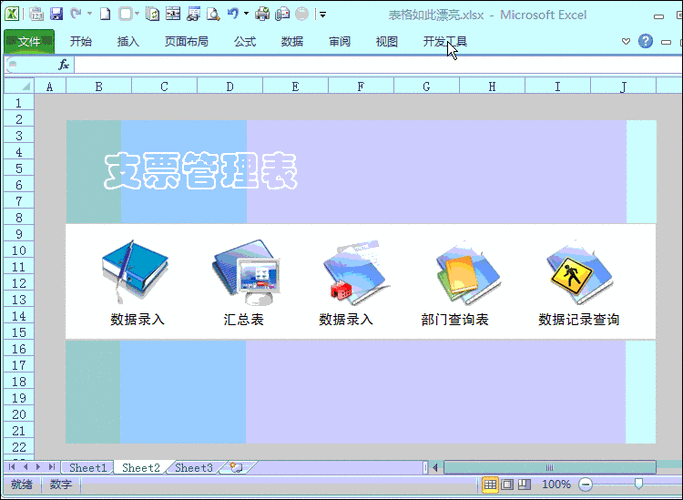Switch to Page Layout view button
This screenshot has width=683, height=500.
click(x=507, y=484)
